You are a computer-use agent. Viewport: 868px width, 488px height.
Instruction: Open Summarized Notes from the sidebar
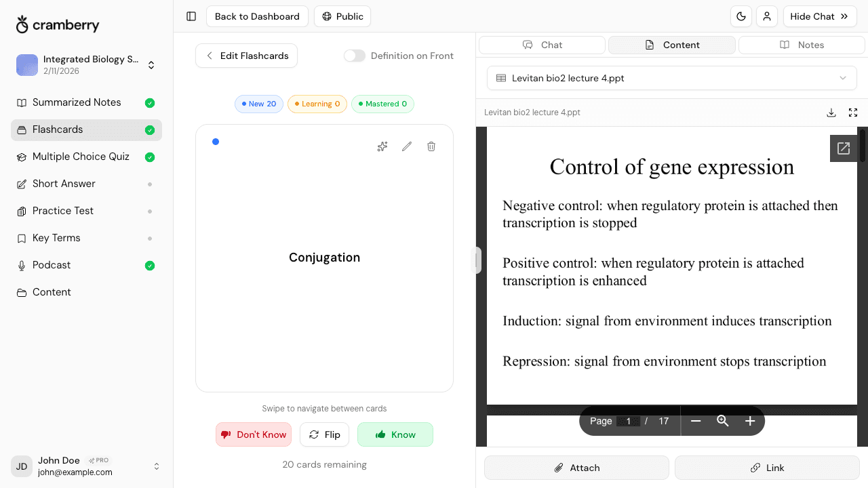[77, 102]
